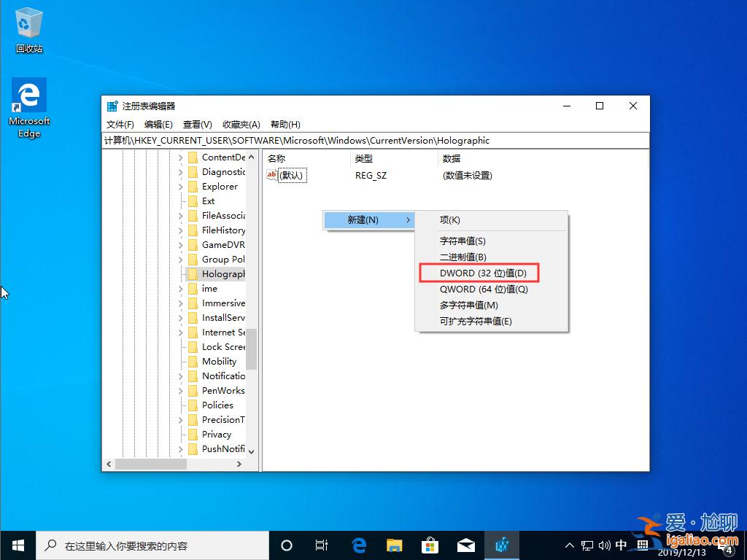Open the Mail app from the taskbar

pos(466,545)
